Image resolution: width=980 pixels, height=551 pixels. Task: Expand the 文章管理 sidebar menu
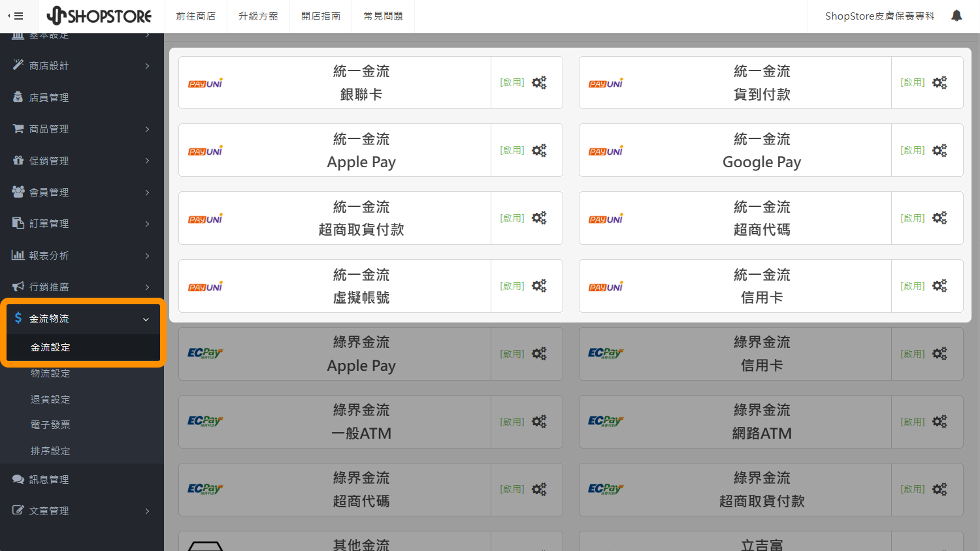[x=82, y=511]
